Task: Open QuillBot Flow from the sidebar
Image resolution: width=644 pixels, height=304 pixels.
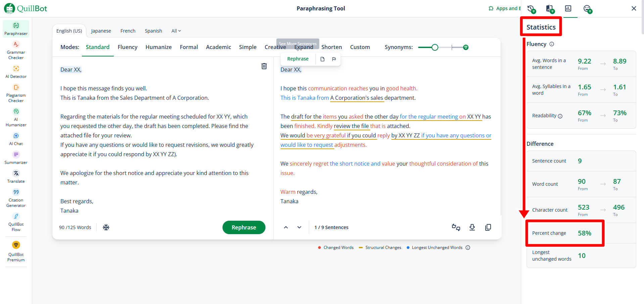Action: (16, 222)
